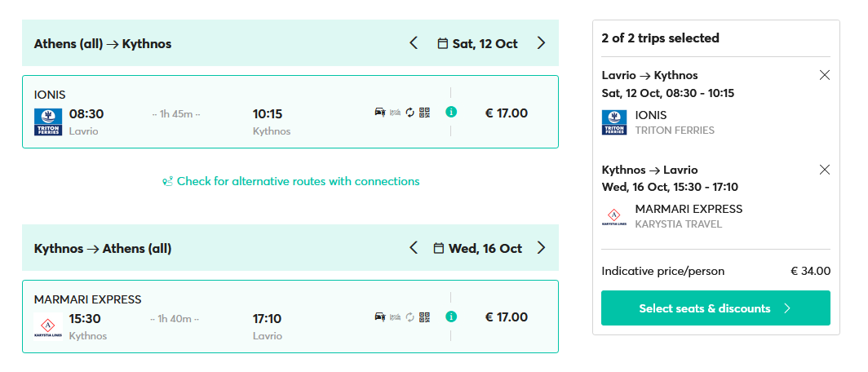The image size is (868, 372).
Task: Click the QR e-ticket icon on IONIS row
Action: [424, 112]
